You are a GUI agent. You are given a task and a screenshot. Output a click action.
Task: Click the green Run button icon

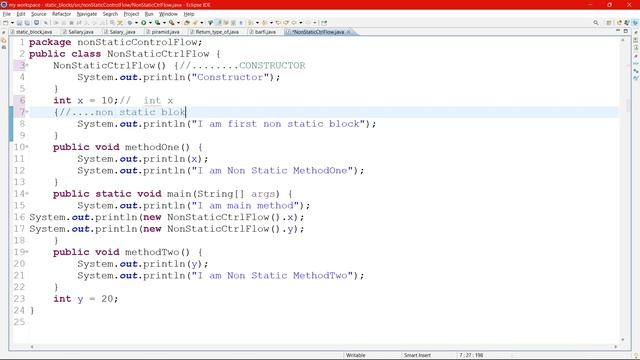pyautogui.click(x=144, y=23)
